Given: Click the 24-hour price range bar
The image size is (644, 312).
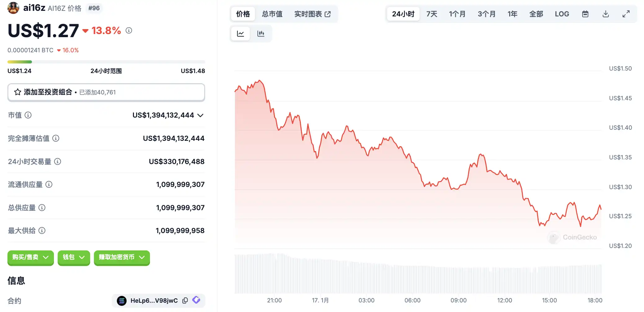Looking at the screenshot, I should [106, 62].
